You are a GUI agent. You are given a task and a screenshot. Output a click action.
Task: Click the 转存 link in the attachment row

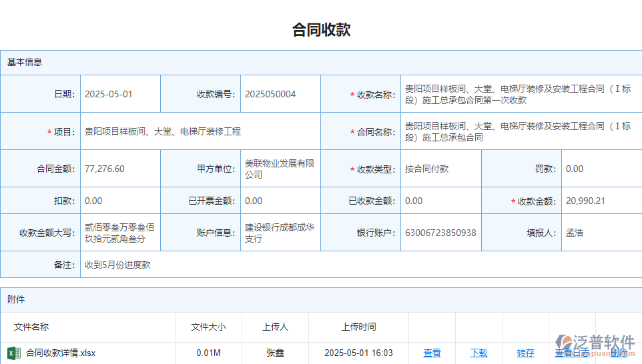click(525, 353)
